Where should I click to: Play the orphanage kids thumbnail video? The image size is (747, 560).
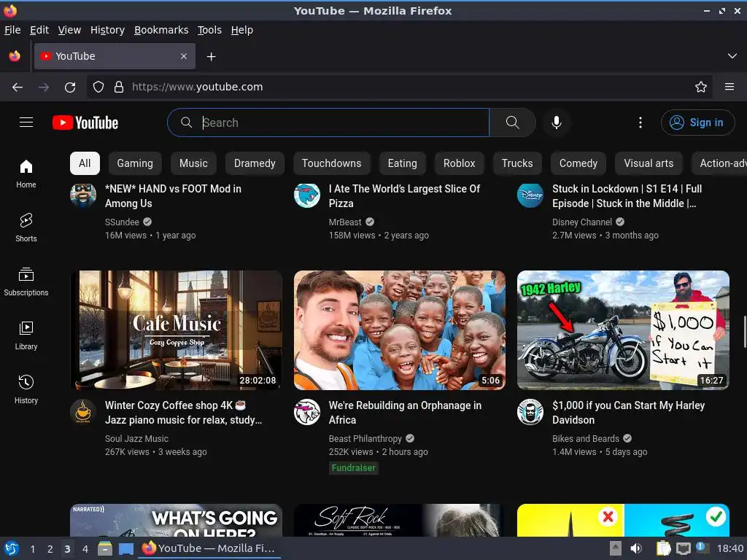400,330
